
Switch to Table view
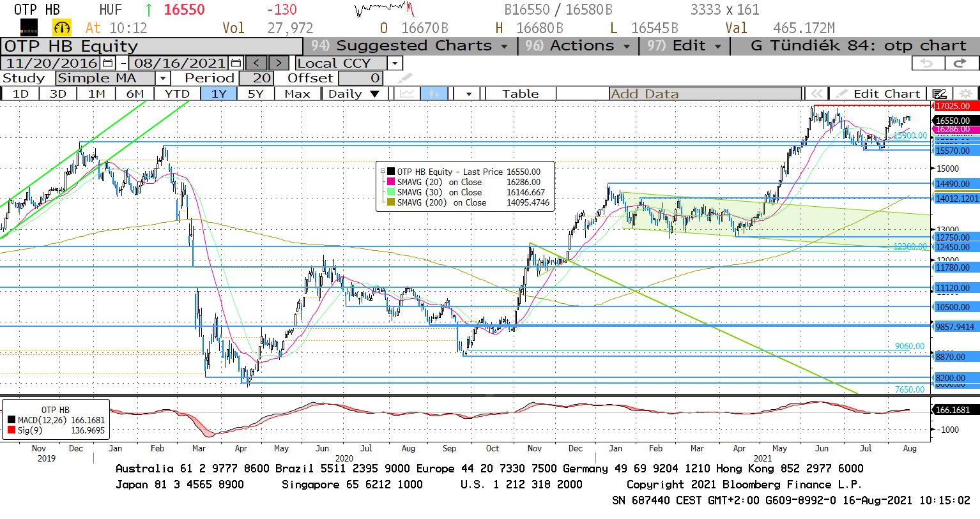(x=521, y=94)
